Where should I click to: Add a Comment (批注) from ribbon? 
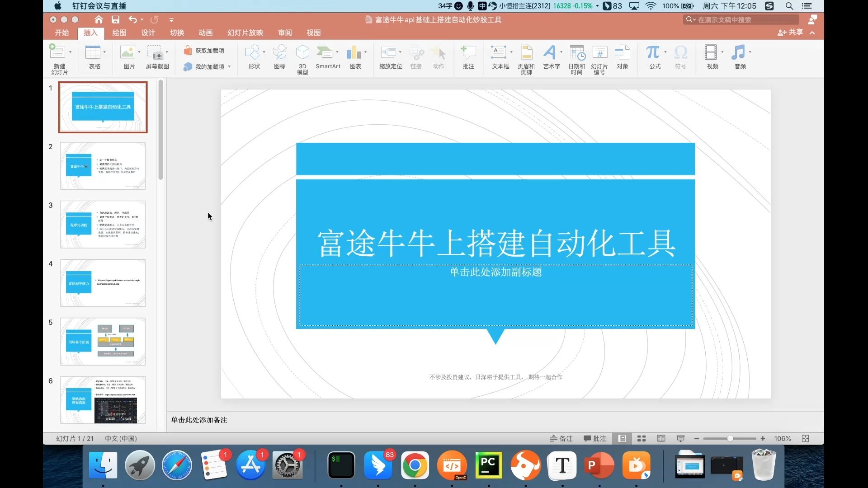(468, 52)
